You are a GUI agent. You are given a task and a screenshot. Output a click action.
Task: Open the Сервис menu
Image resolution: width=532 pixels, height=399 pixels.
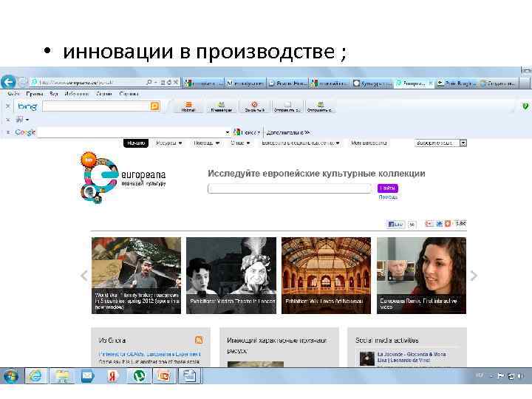click(x=104, y=94)
